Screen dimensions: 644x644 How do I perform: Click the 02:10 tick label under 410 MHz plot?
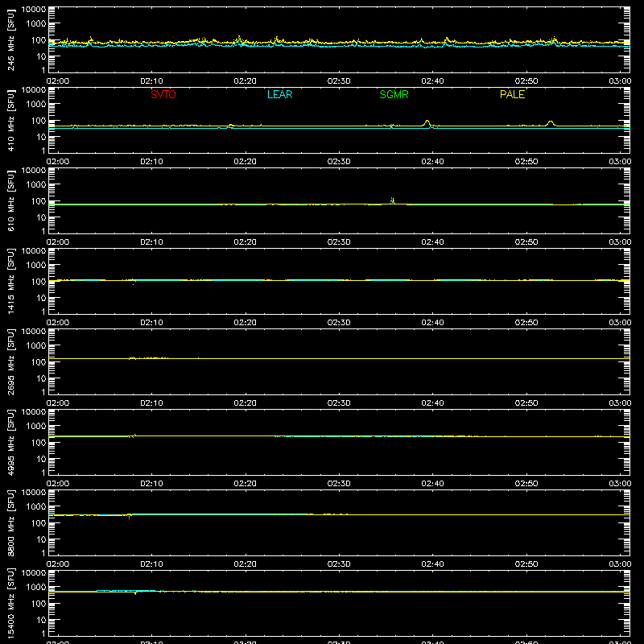[x=151, y=162]
